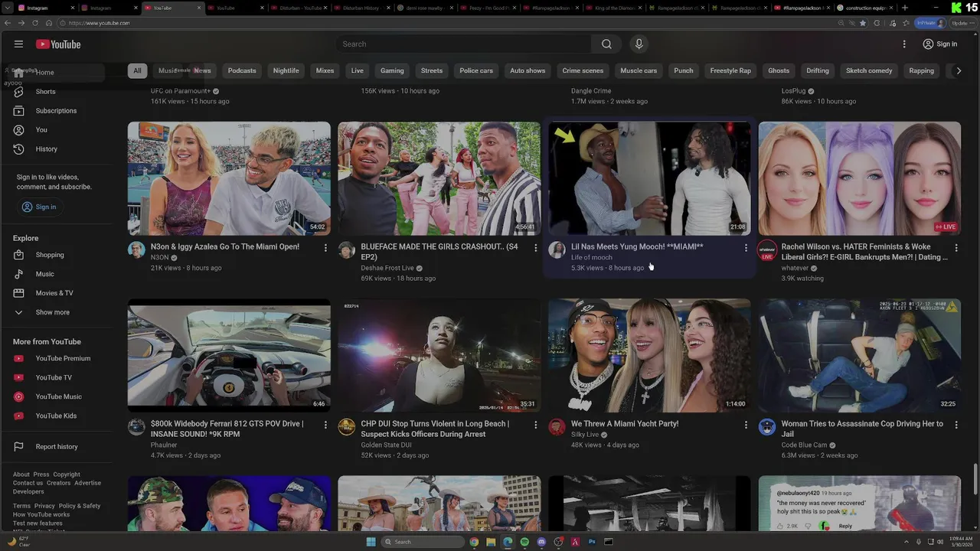Image resolution: width=980 pixels, height=551 pixels.
Task: Open the Lil Nas Miami thumbnail
Action: coord(649,178)
